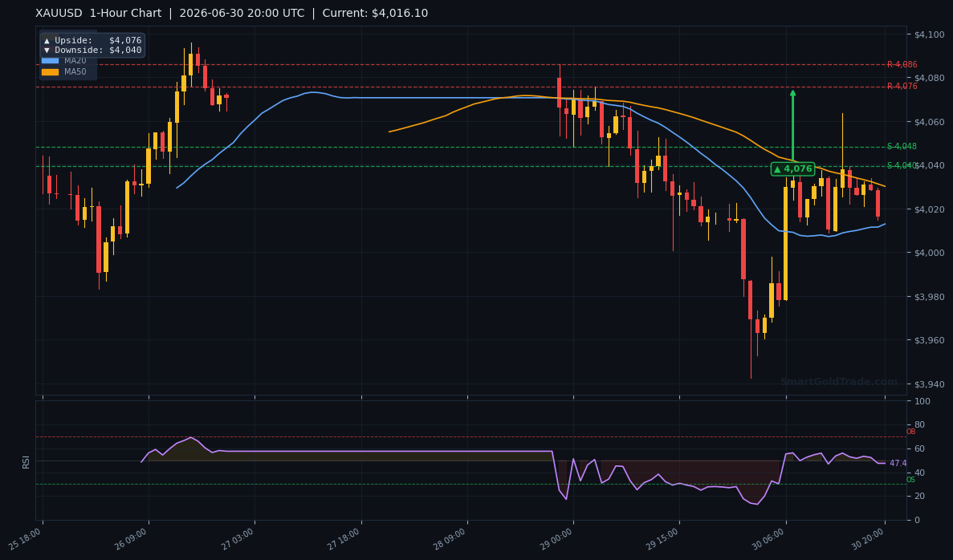953x560 pixels.
Task: Click the 25 18:00 time axis label
Action: coord(26,539)
